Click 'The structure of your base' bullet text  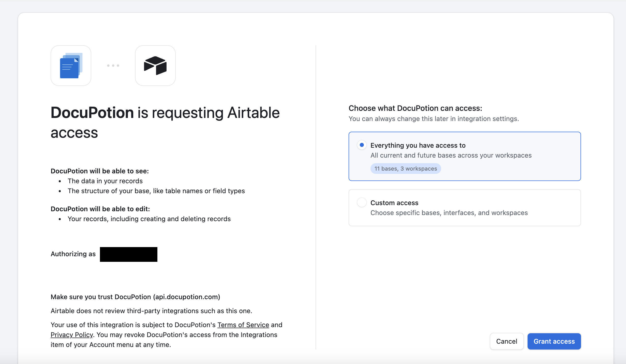pos(156,191)
